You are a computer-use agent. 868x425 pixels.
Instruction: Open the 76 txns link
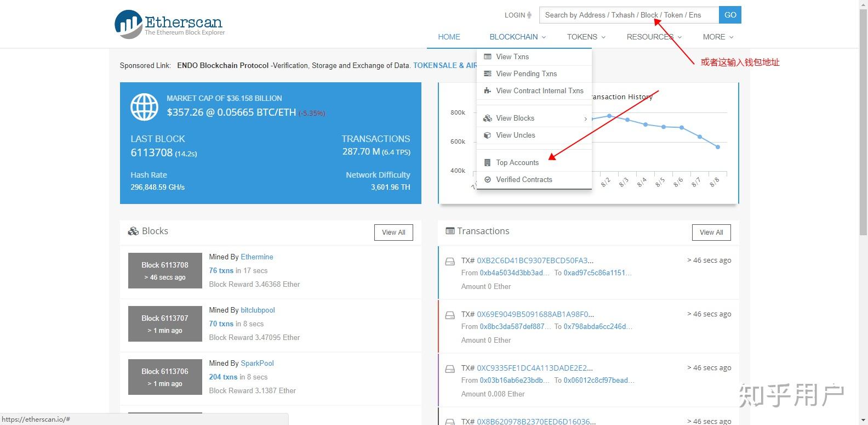click(221, 270)
